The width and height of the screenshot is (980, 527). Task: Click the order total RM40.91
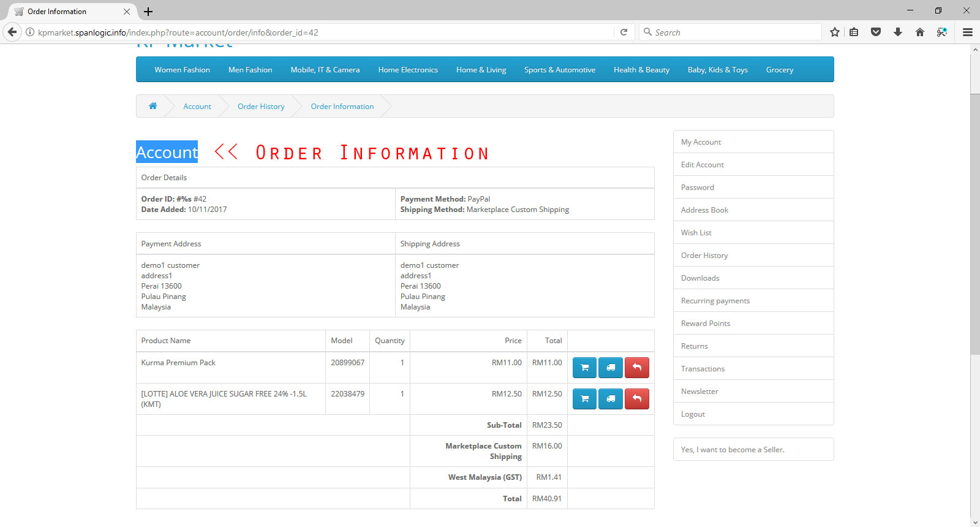click(547, 499)
